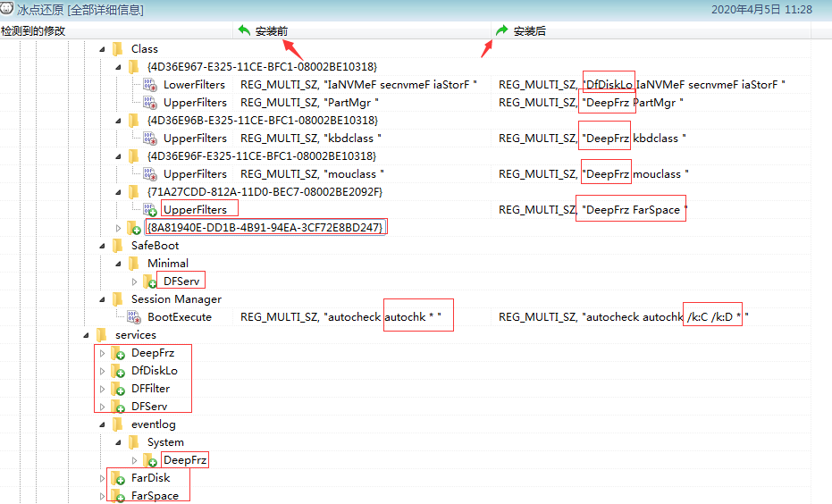Click the LowerFilters registry value icon
Screen dimensions: 832x504
pyautogui.click(x=150, y=85)
